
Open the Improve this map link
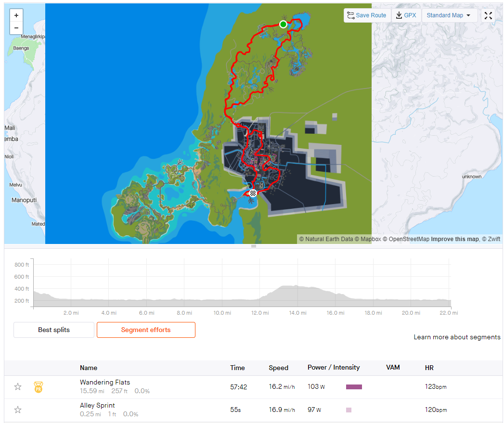(455, 239)
